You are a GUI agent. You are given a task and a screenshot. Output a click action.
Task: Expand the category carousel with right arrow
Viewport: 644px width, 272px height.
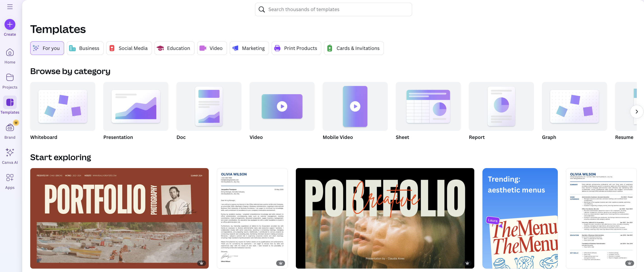point(637,112)
